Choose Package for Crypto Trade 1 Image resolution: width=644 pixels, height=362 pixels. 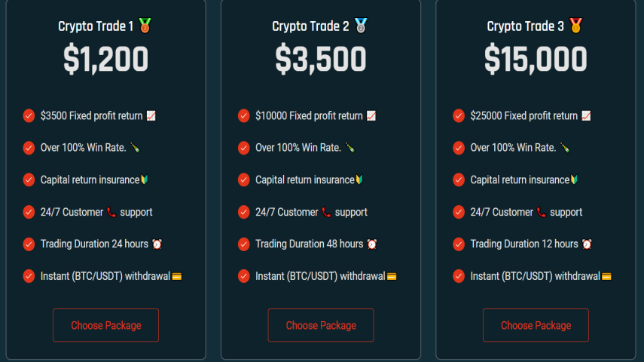pyautogui.click(x=106, y=325)
